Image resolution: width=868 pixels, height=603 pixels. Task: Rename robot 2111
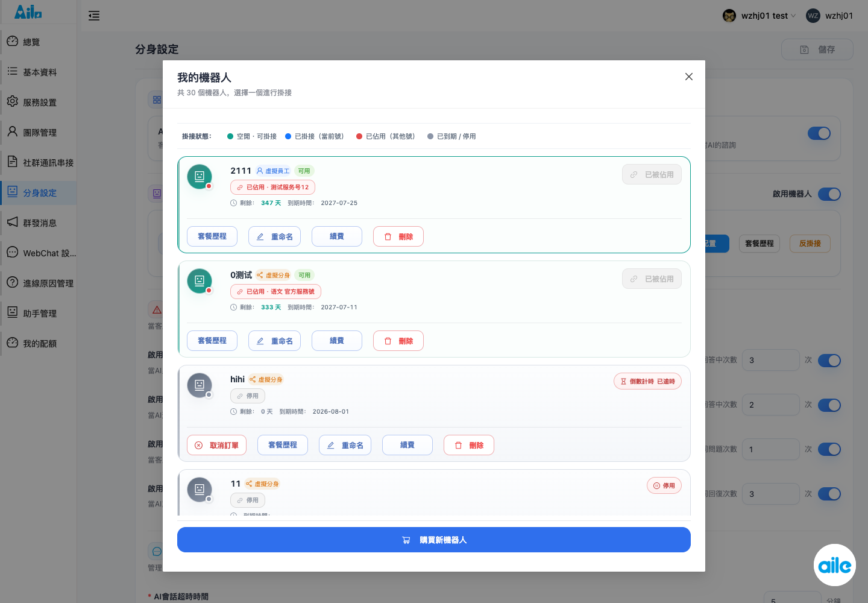[x=274, y=236]
